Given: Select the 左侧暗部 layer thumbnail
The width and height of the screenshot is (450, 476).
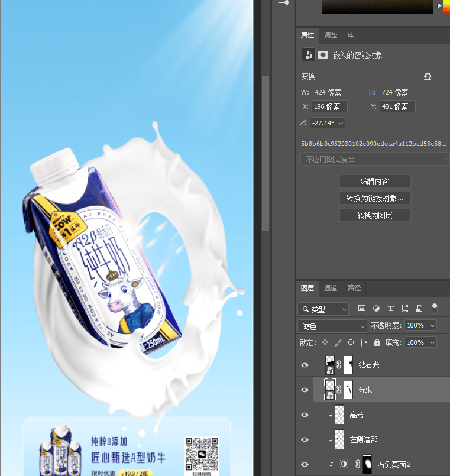Looking at the screenshot, I should coord(339,439).
